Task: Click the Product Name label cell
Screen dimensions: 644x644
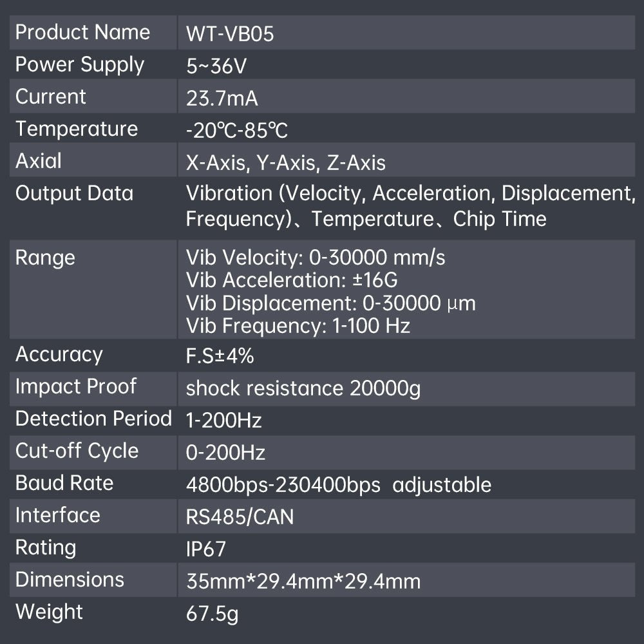Action: (82, 33)
